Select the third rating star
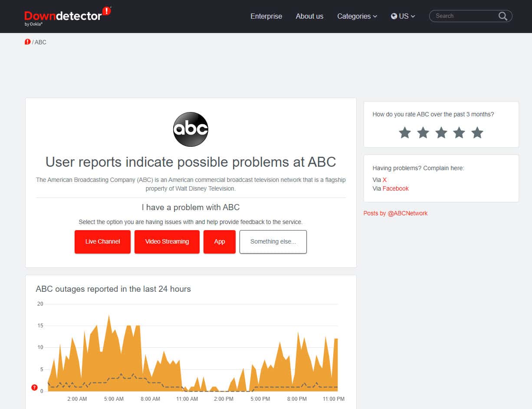The width and height of the screenshot is (532, 409). (x=441, y=133)
